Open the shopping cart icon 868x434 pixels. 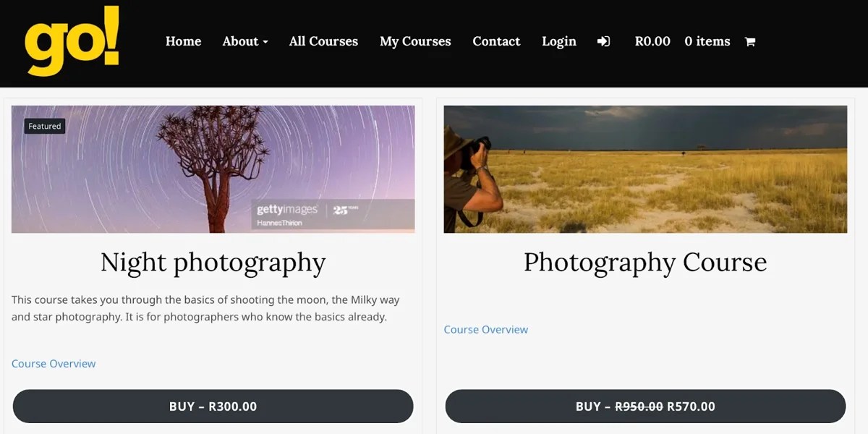click(x=750, y=41)
